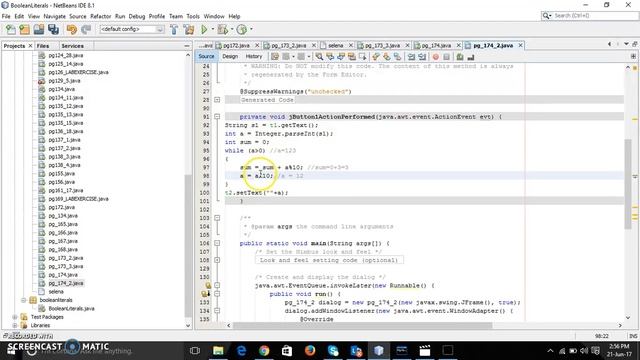
Task: Close the Projects panel tab
Action: 30,46
